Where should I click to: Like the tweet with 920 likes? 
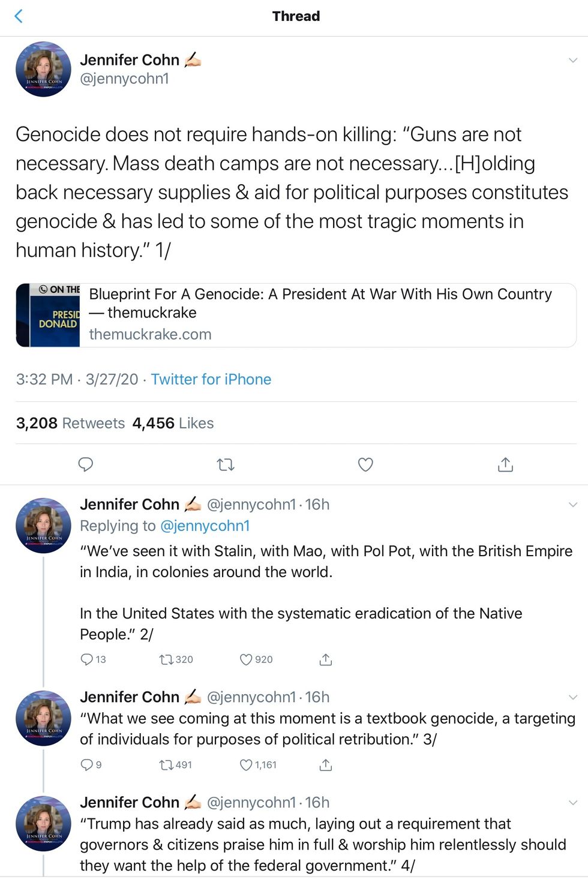coord(246,659)
